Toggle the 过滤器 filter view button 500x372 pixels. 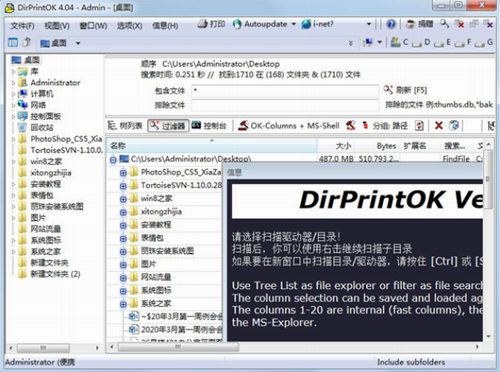pyautogui.click(x=168, y=126)
